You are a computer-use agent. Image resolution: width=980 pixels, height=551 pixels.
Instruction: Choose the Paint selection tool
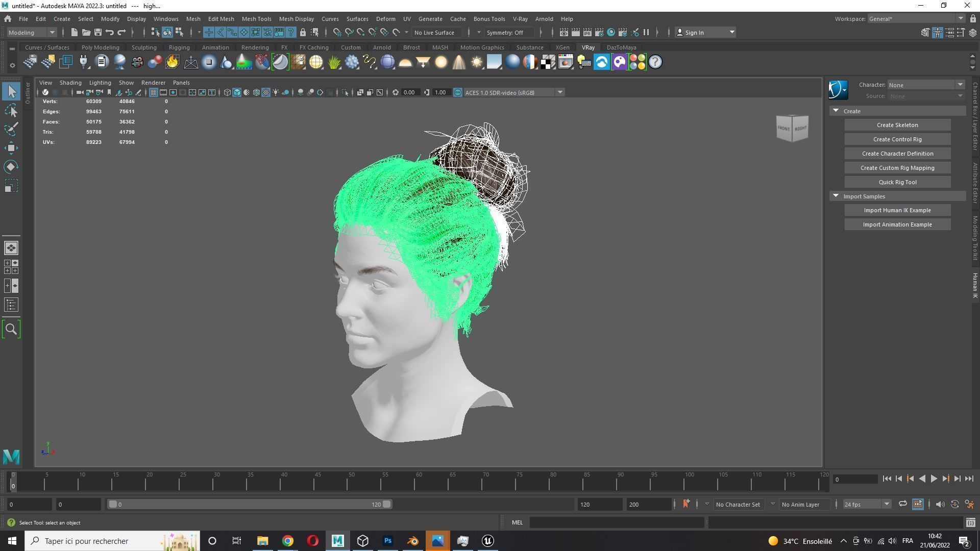[11, 129]
